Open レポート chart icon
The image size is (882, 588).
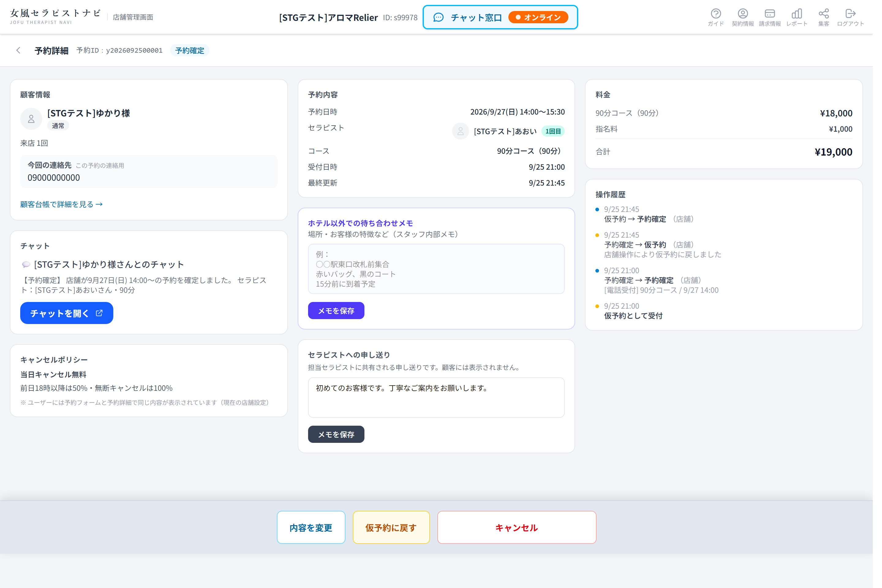point(805,17)
